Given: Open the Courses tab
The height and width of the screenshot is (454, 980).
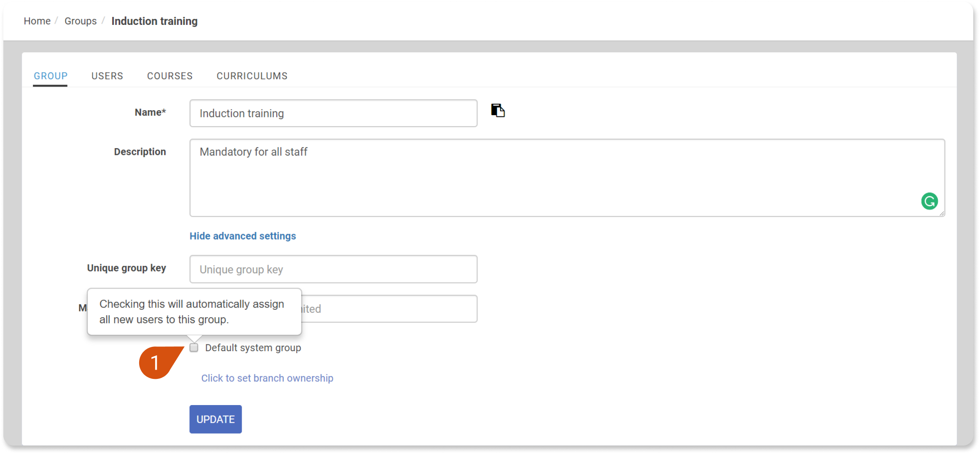Looking at the screenshot, I should tap(170, 76).
